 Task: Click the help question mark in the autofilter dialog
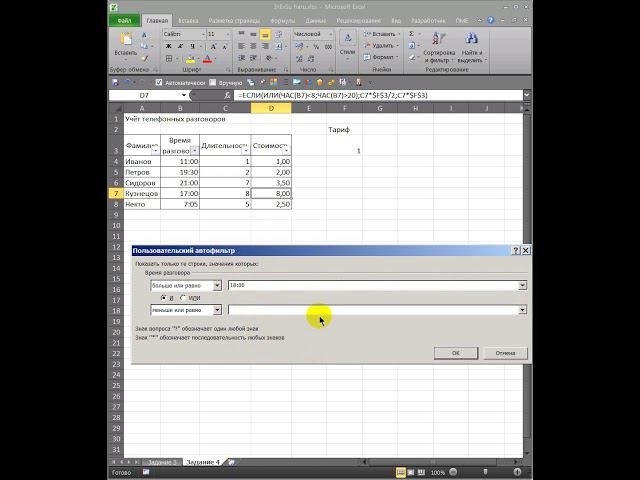pos(515,250)
